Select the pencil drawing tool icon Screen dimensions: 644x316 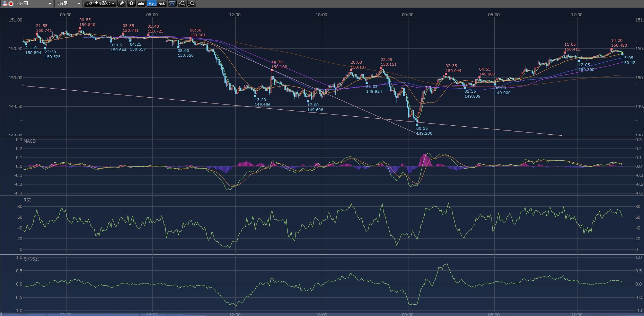(x=122, y=3)
